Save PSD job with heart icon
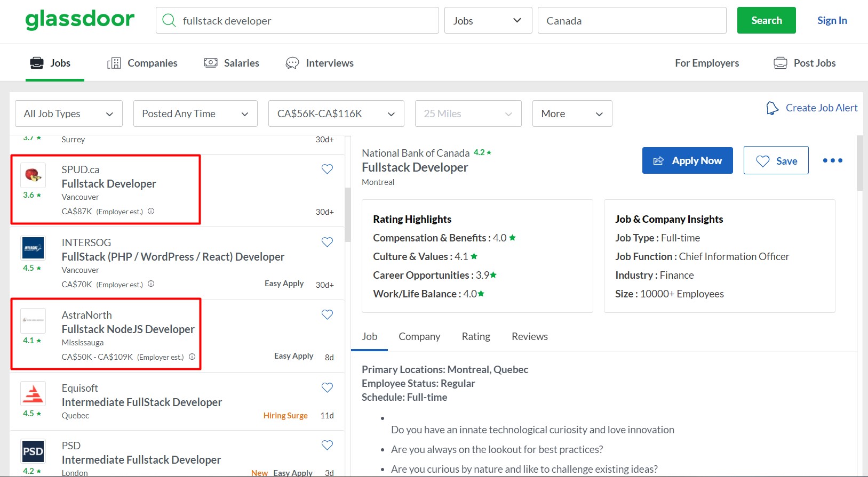This screenshot has width=868, height=477. pos(328,445)
